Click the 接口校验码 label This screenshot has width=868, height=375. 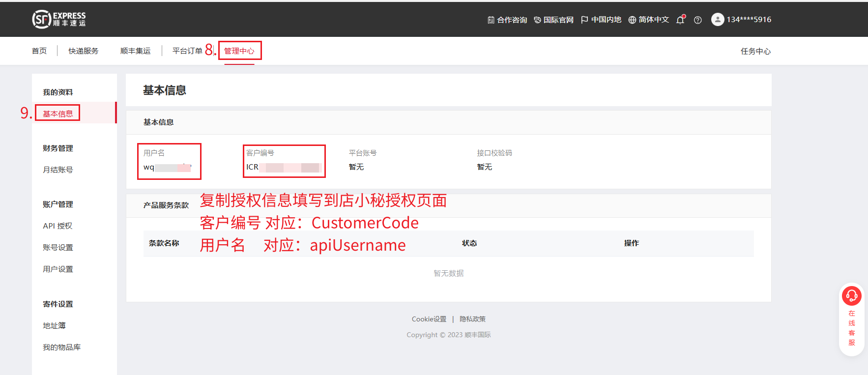click(x=494, y=153)
